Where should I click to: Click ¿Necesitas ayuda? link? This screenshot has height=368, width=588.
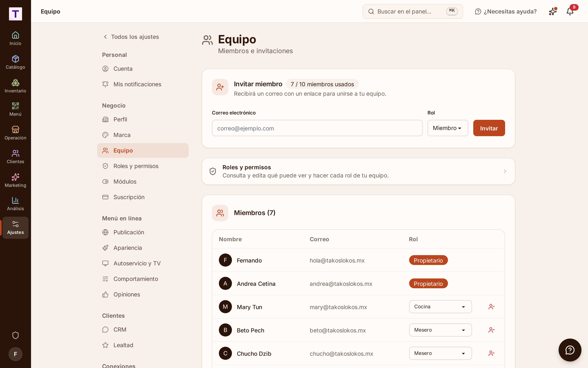[x=506, y=11]
